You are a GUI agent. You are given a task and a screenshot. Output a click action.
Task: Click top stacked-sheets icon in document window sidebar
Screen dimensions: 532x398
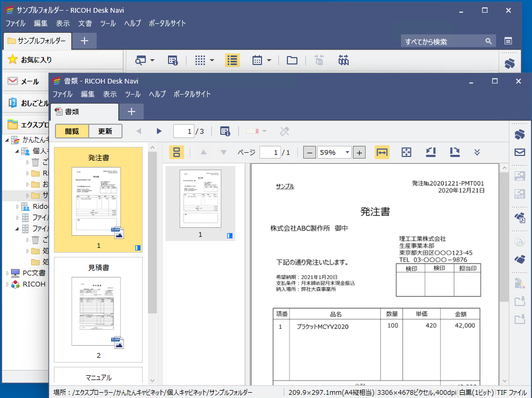(x=520, y=134)
